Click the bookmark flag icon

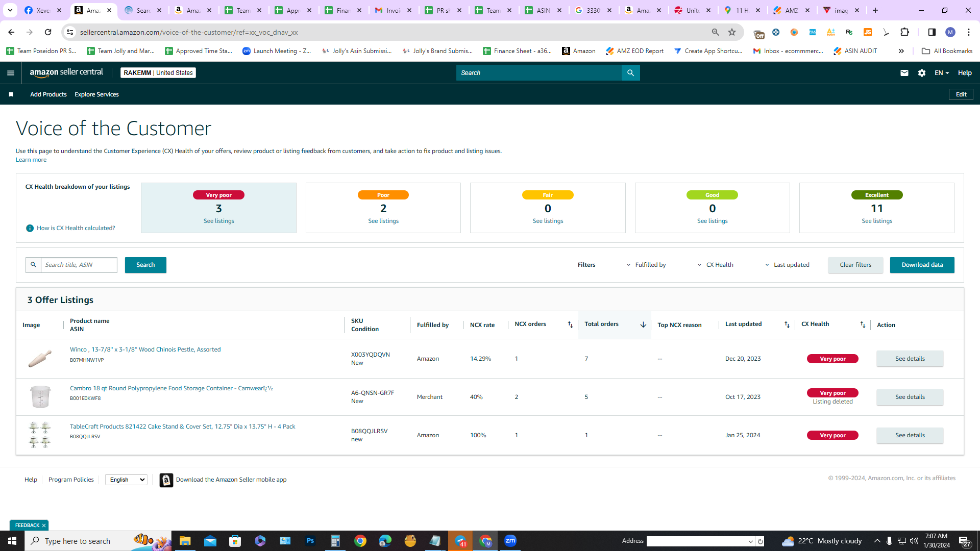11,94
